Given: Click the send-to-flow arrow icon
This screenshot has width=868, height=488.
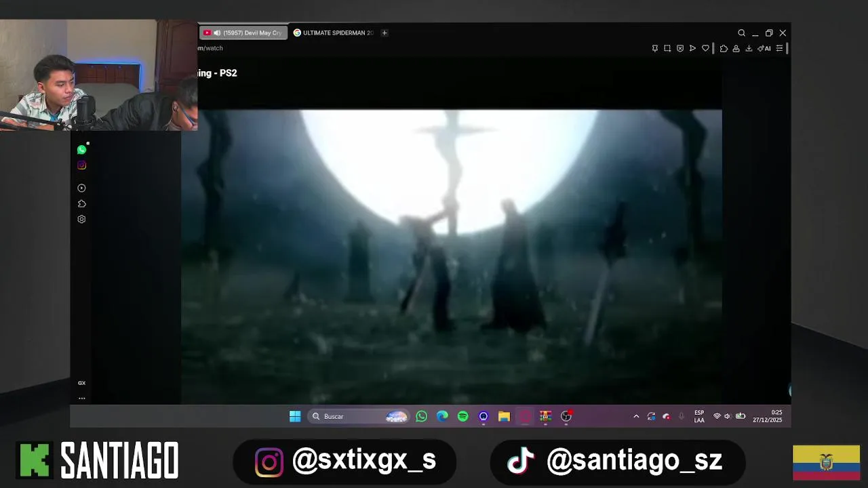Looking at the screenshot, I should coord(692,48).
